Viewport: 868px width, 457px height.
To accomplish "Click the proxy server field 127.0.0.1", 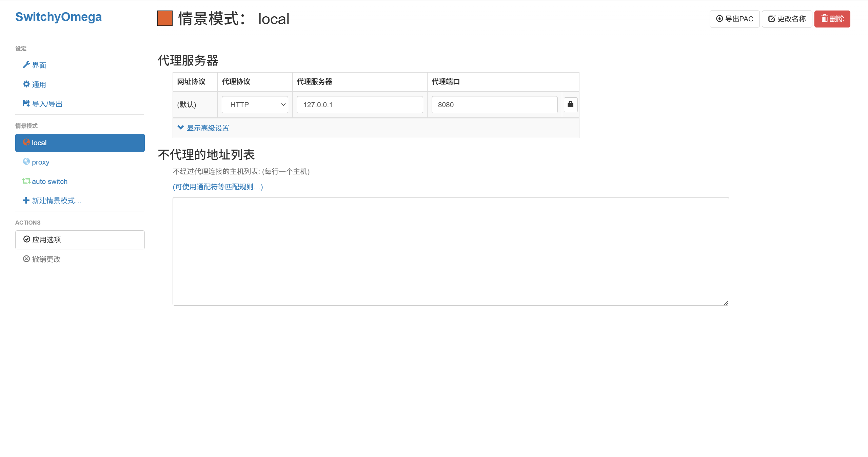I will tap(359, 104).
